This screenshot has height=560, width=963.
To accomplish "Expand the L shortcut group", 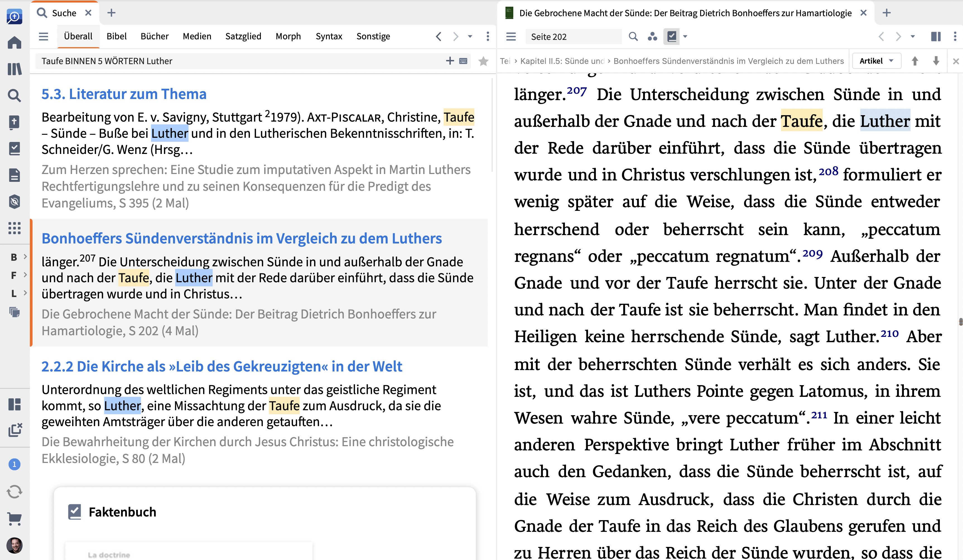I will point(25,293).
